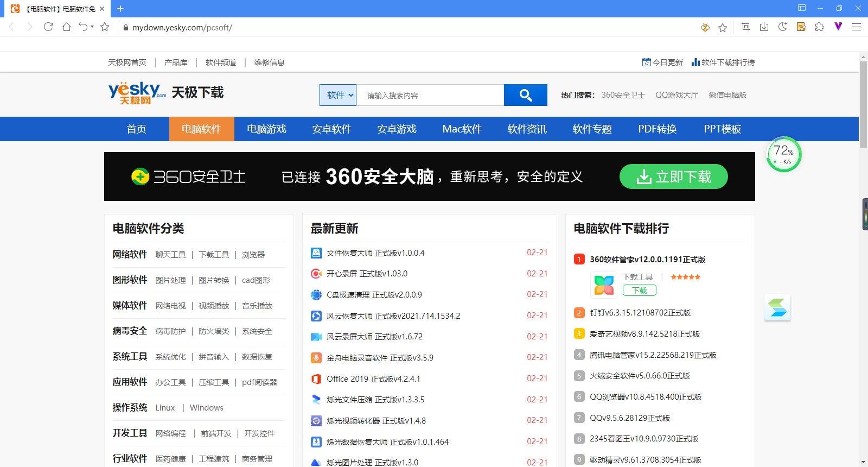Click the Office 2019 orange icon
The image size is (868, 467).
(x=316, y=379)
